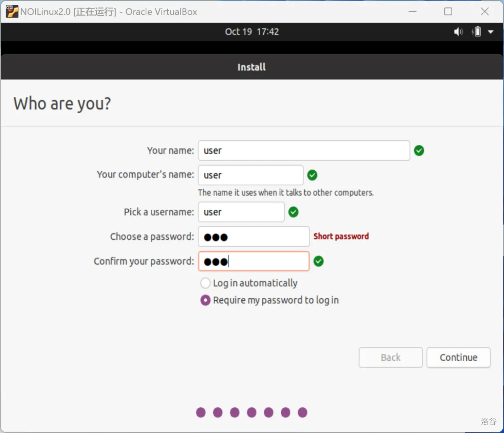Image resolution: width=504 pixels, height=433 pixels.
Task: Select Log in automatically option
Action: click(x=205, y=283)
